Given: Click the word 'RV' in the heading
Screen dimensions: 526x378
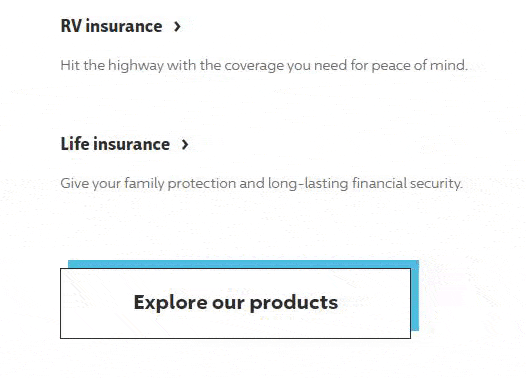Looking at the screenshot, I should (71, 26).
